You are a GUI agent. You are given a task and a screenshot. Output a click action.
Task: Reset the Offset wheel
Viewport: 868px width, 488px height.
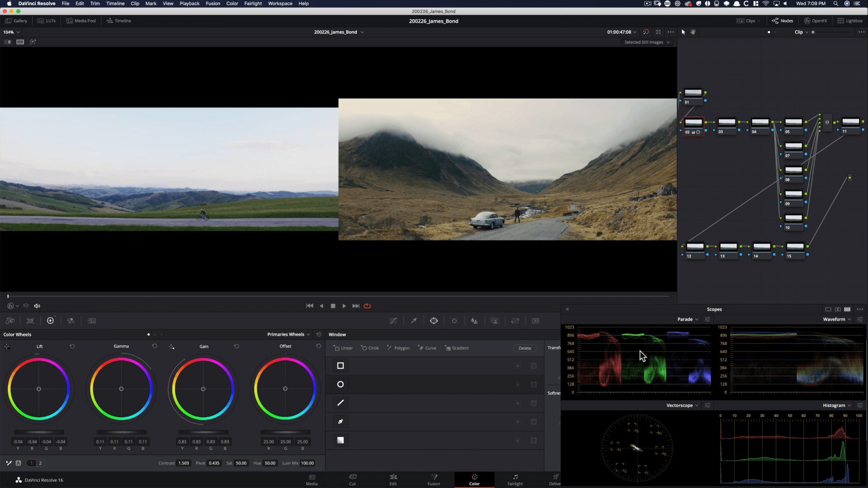(x=319, y=346)
